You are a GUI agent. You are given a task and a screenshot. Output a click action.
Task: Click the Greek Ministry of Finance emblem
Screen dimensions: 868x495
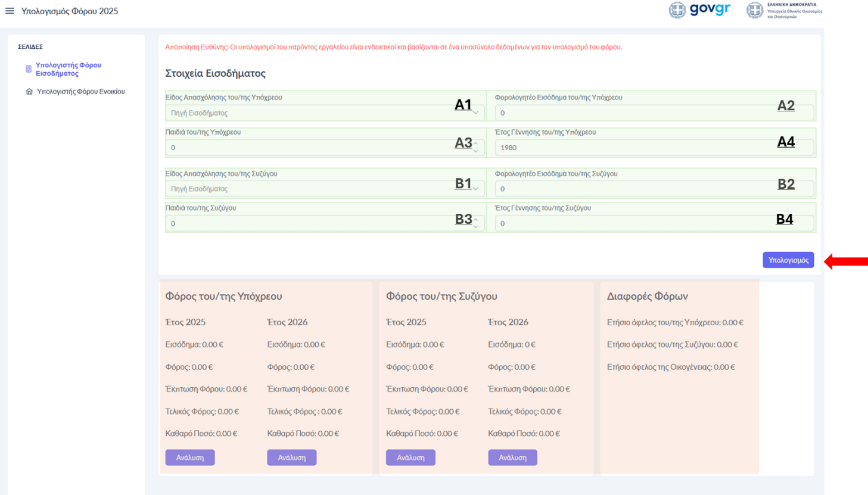(x=755, y=10)
